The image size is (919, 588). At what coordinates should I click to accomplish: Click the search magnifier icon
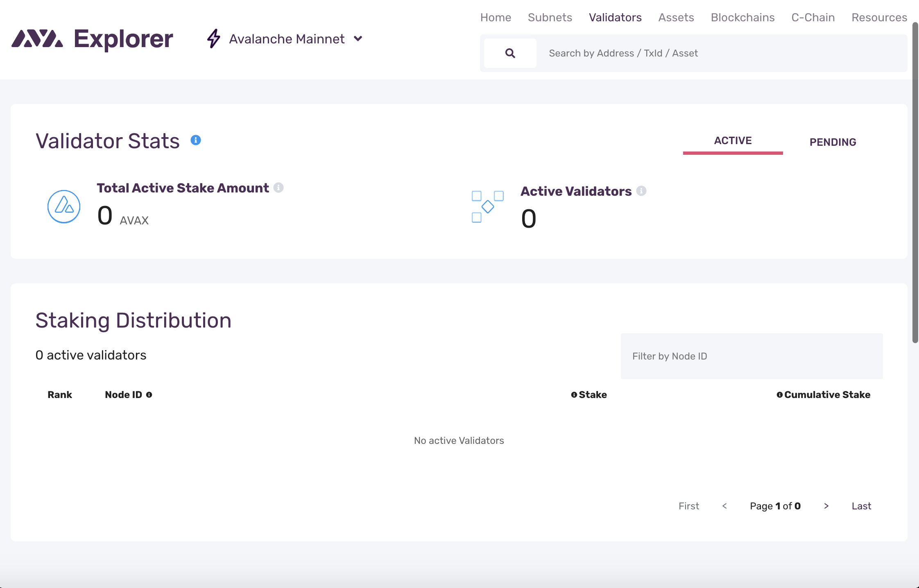[x=509, y=53]
